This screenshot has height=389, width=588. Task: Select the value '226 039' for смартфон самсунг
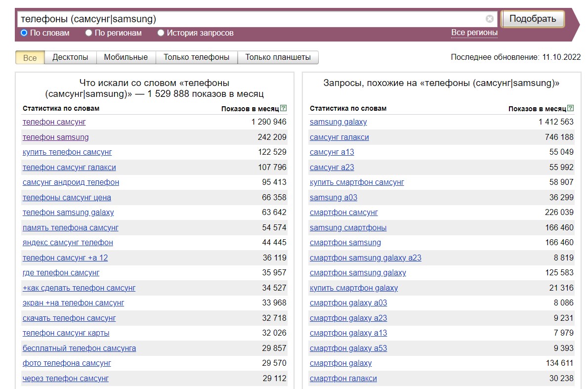tap(559, 213)
